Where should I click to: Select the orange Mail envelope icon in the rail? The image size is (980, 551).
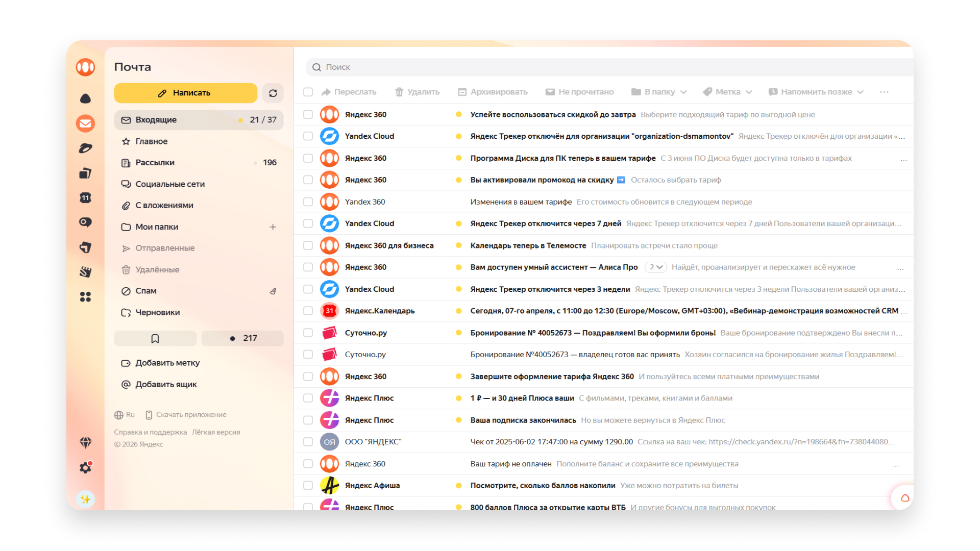point(85,123)
